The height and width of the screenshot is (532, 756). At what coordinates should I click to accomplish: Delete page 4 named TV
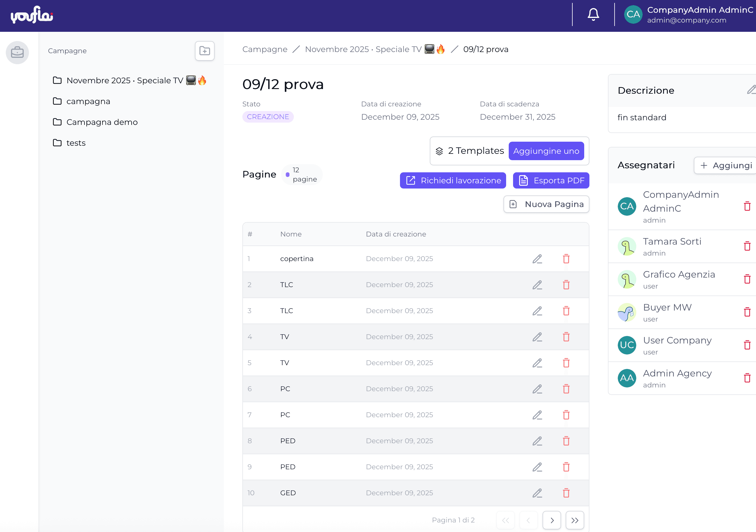(x=566, y=337)
